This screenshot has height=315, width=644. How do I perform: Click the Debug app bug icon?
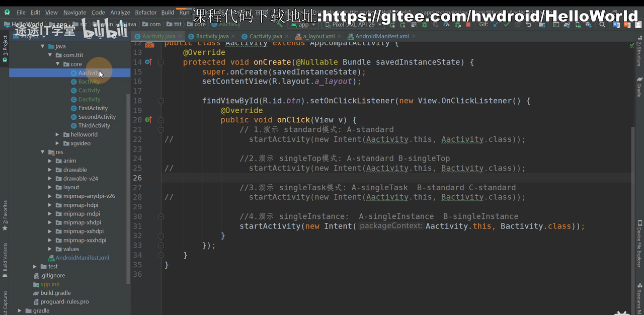tap(425, 24)
